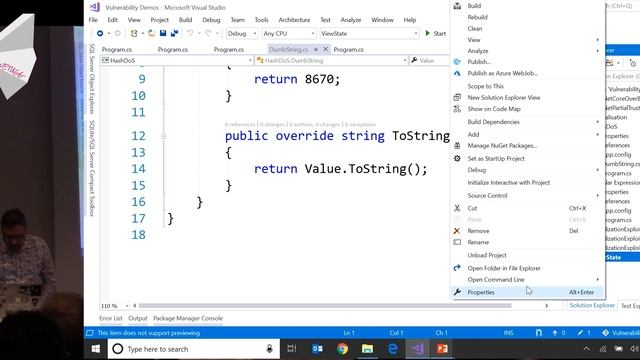The image size is (640, 360).
Task: Click the Publish as Azure WebJob icon
Action: (x=457, y=73)
